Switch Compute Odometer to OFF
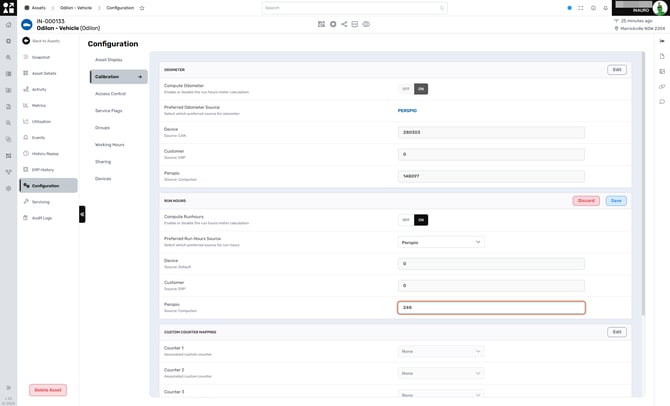 [406, 89]
